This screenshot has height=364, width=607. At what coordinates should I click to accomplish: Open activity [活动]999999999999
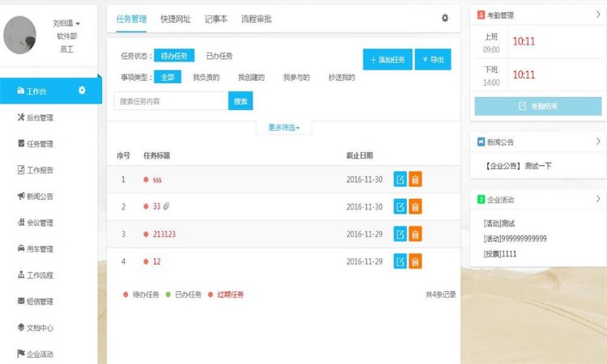click(515, 239)
